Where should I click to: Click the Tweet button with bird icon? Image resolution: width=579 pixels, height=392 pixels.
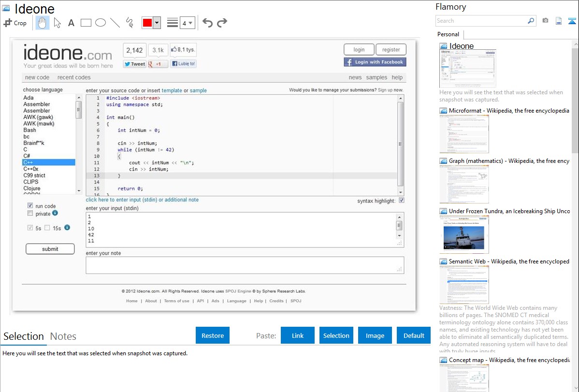tap(135, 64)
